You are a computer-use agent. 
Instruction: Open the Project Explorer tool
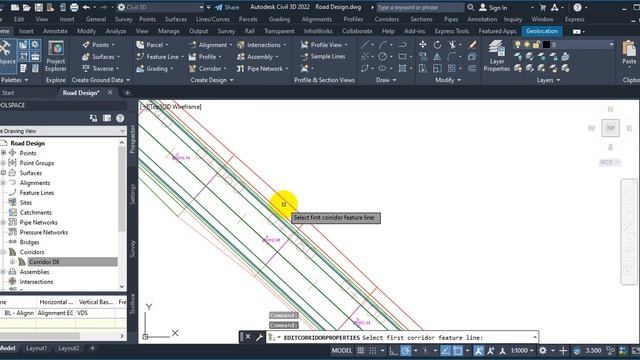[56, 56]
